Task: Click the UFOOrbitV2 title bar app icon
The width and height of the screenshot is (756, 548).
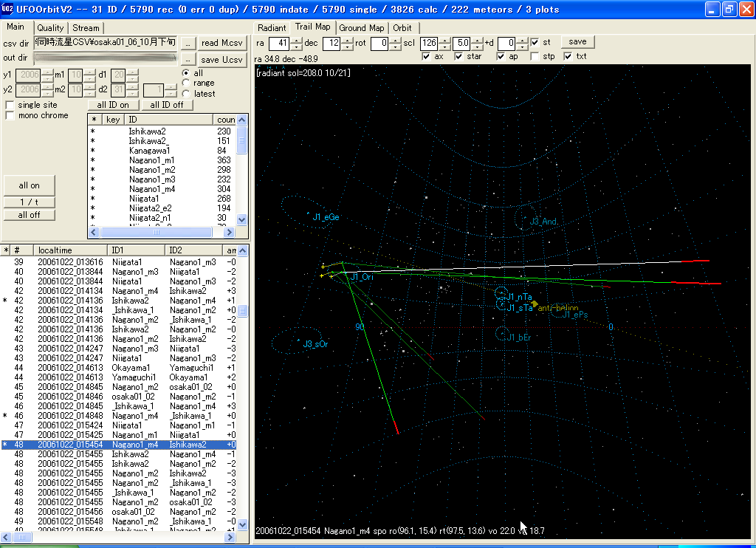Action: (8, 10)
